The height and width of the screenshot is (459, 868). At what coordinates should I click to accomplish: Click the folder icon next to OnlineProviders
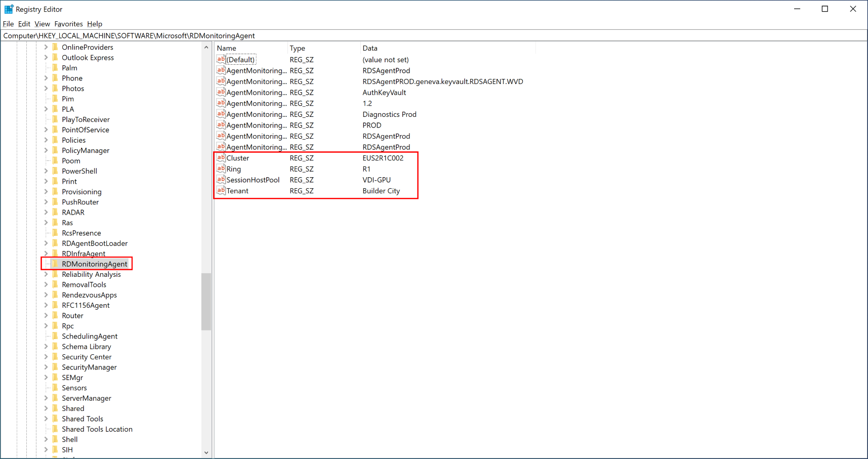tap(55, 47)
